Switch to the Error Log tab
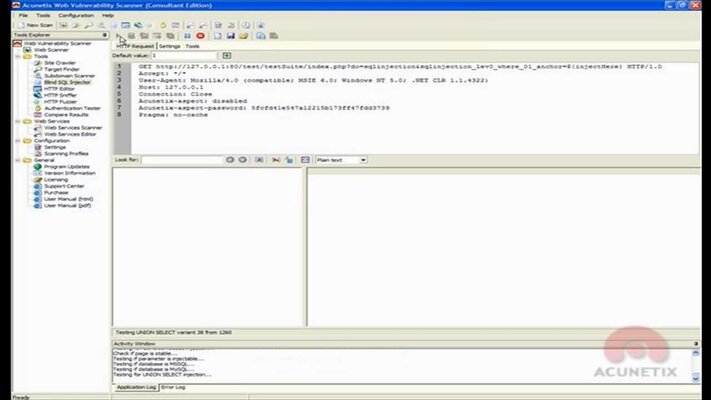This screenshot has height=400, width=711. click(173, 387)
